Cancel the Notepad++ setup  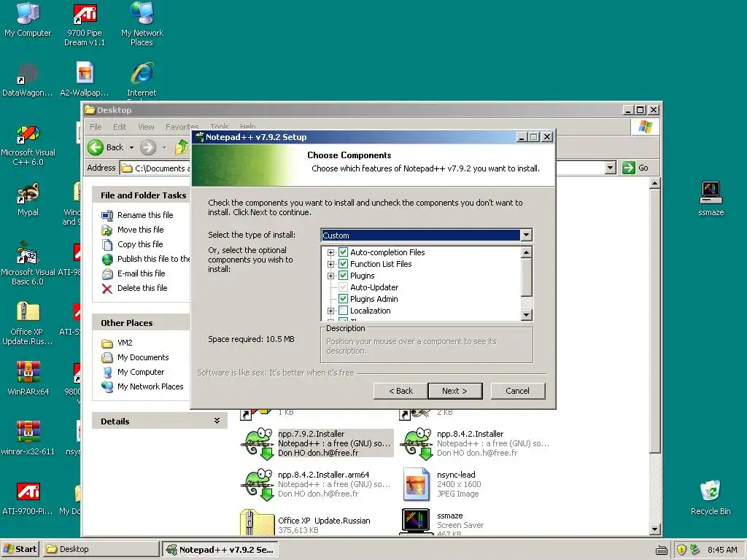pos(517,391)
